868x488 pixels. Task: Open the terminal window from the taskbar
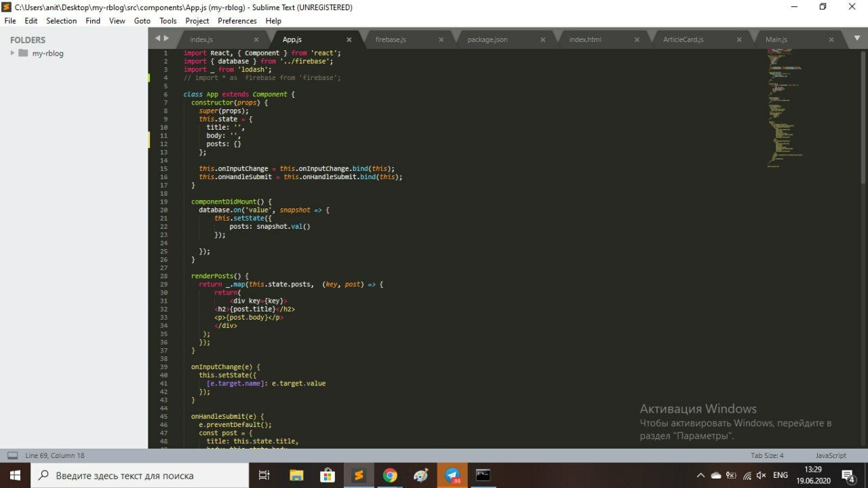coord(483,475)
